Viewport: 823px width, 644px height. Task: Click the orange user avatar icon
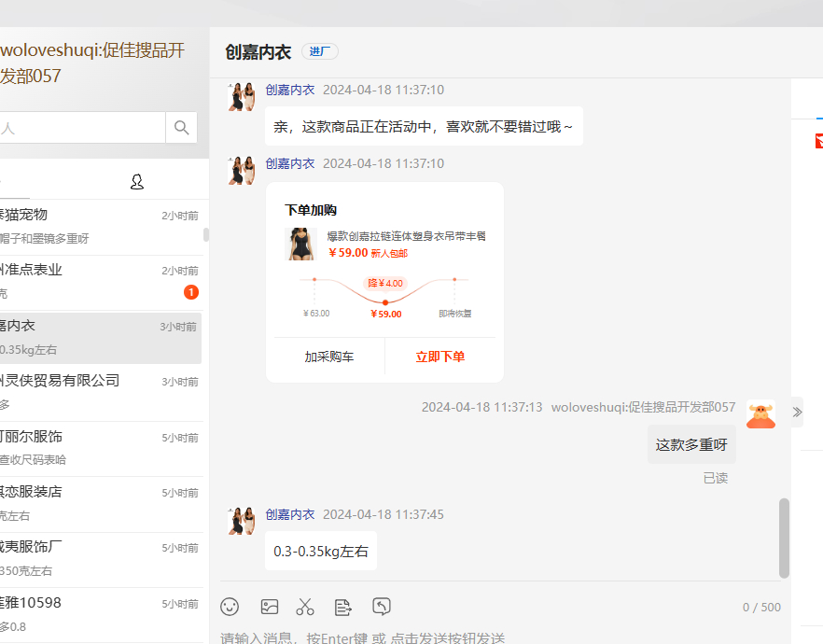point(760,414)
